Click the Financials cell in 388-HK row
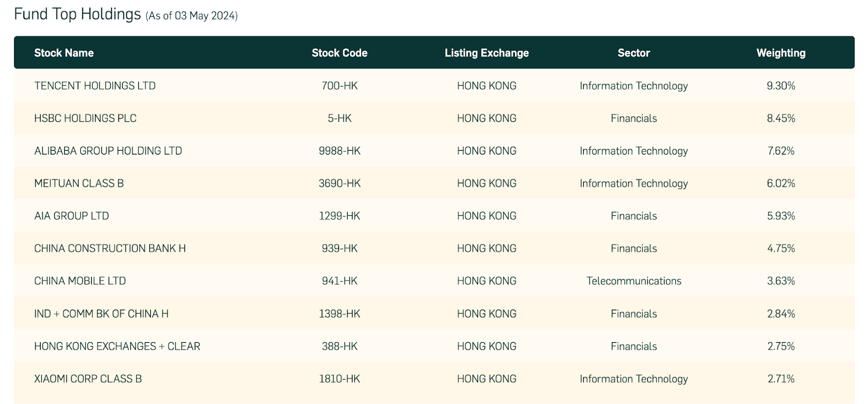The image size is (868, 404). tap(634, 346)
